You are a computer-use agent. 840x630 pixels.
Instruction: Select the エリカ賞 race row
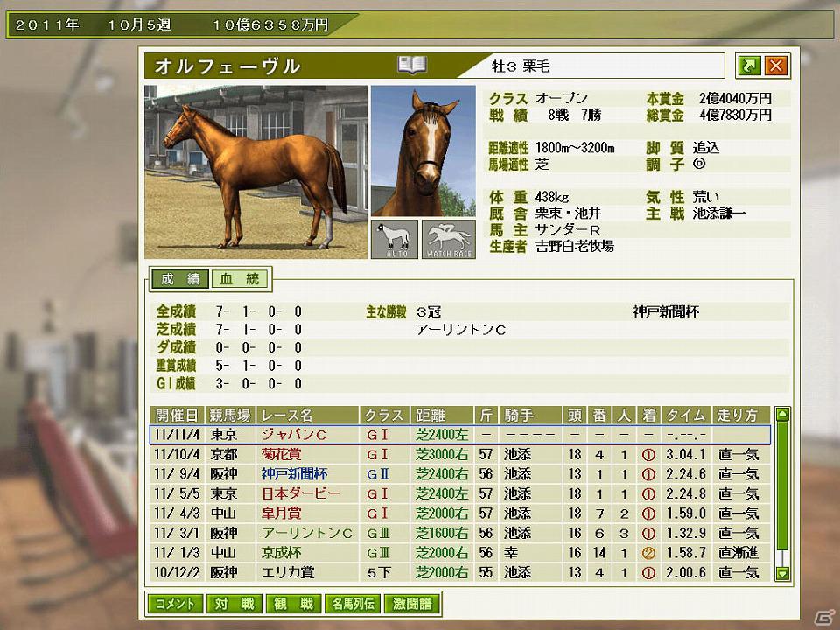click(x=459, y=572)
